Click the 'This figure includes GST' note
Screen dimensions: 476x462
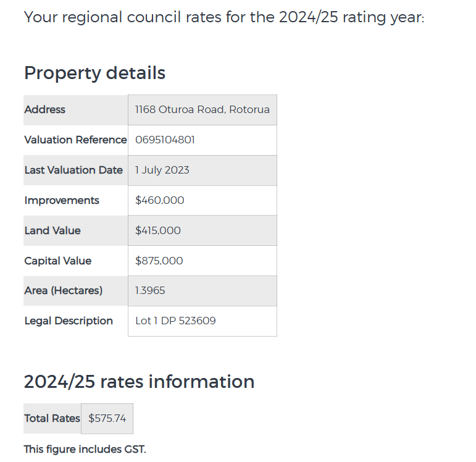click(85, 450)
